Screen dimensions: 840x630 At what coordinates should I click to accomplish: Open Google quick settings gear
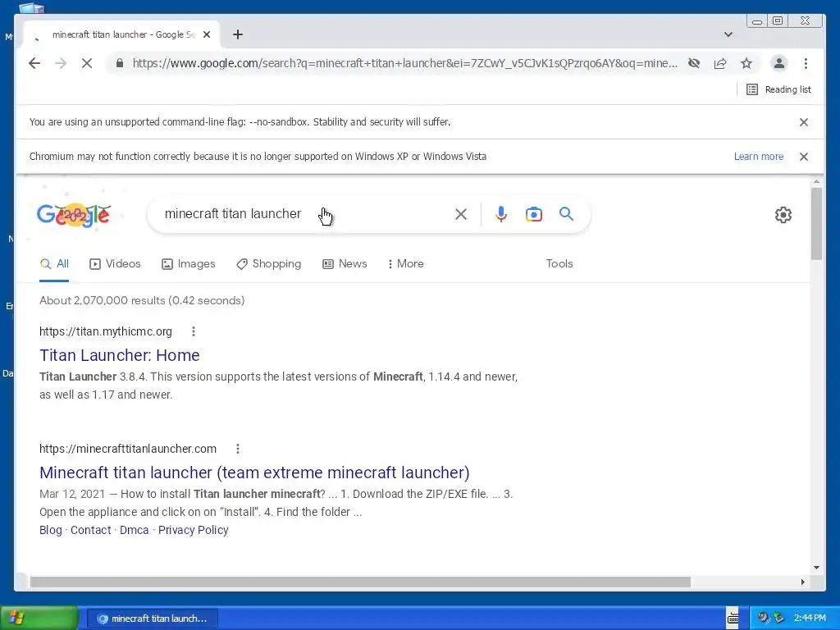click(783, 215)
